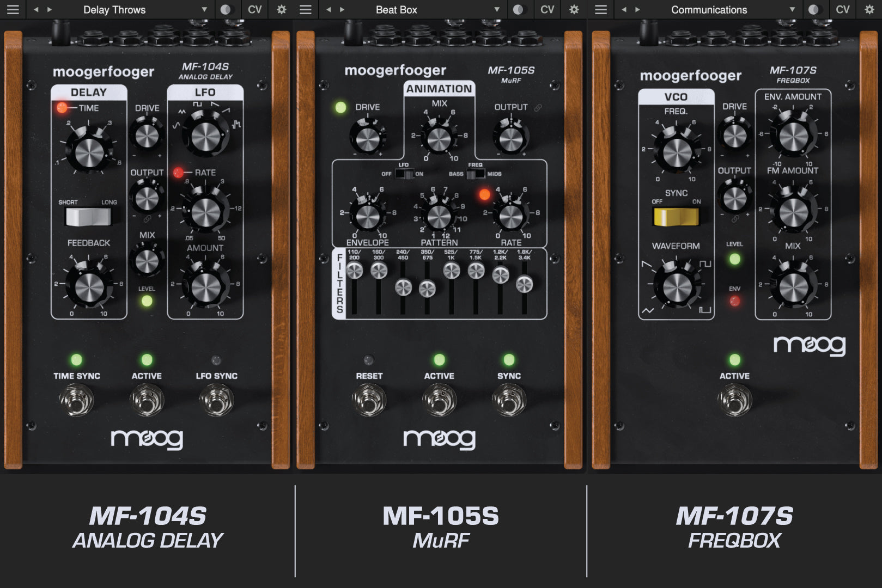
Task: Click link icon under MF-104S Output knob
Action: coord(147,219)
